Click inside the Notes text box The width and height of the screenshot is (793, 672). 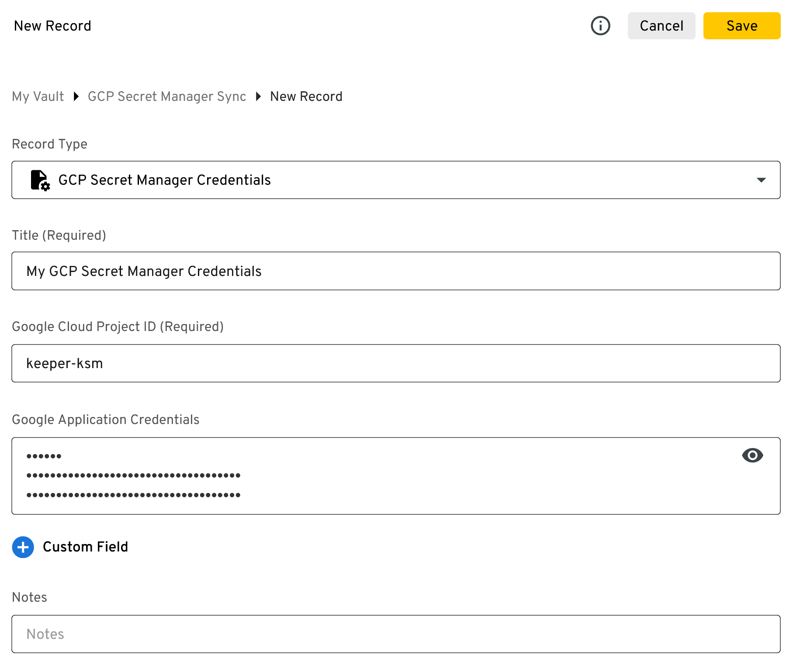pos(395,634)
